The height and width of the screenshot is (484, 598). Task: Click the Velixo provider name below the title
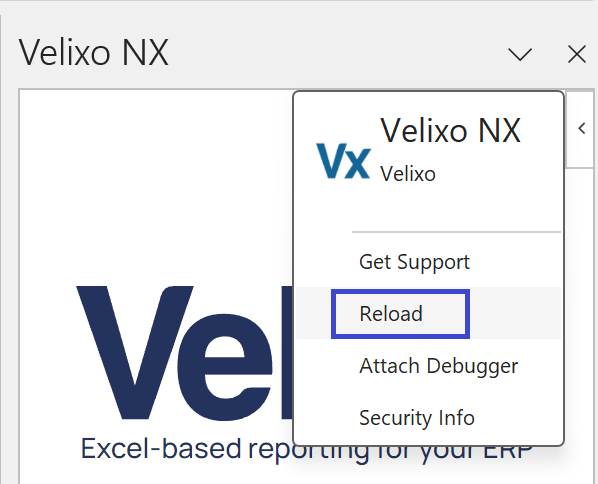click(x=408, y=174)
